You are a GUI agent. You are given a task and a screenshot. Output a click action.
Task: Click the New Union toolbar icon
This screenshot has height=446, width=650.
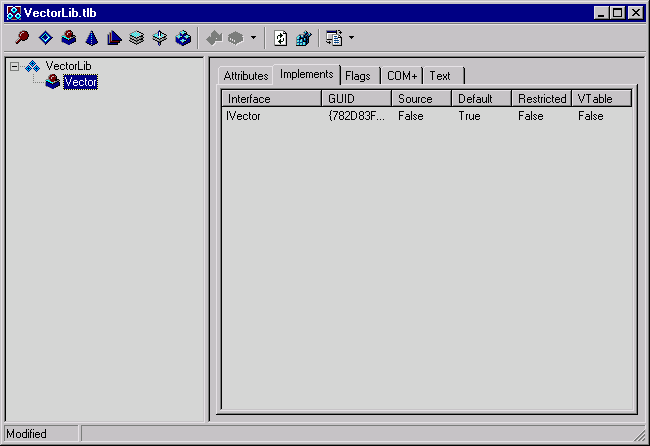click(160, 38)
